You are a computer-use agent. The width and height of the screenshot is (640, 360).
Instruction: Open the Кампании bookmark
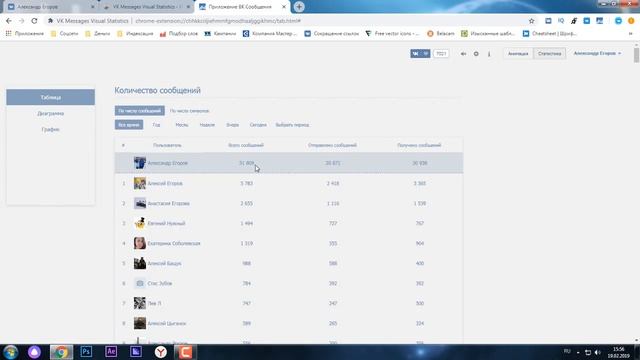point(220,33)
